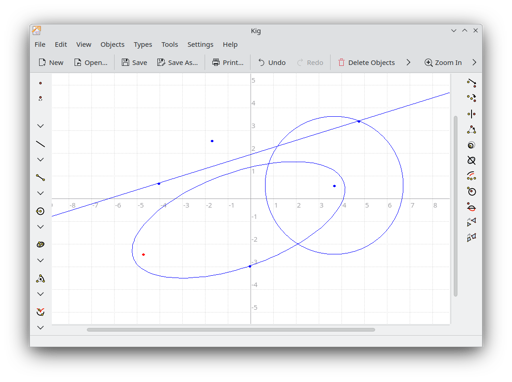Image resolution: width=512 pixels, height=382 pixels.
Task: Open the Edit menu
Action: tap(61, 44)
